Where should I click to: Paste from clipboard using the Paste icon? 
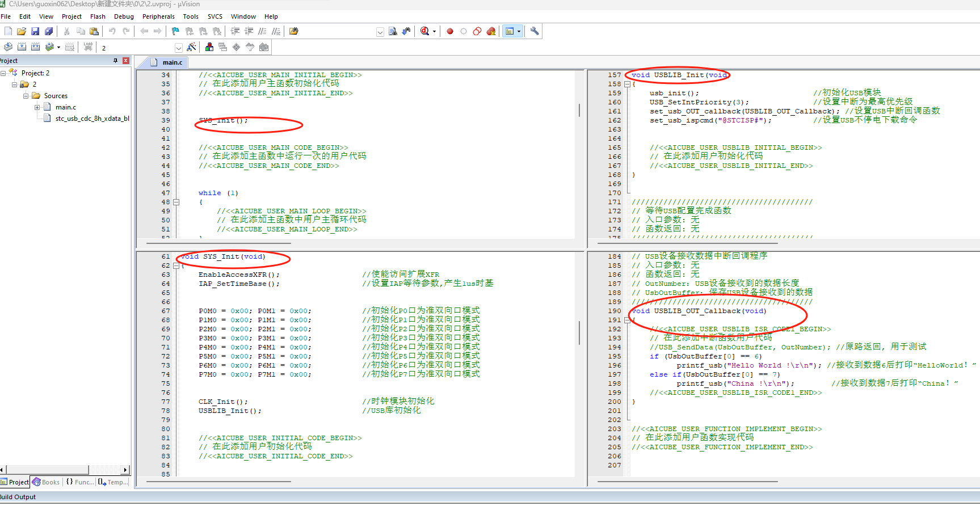click(94, 31)
